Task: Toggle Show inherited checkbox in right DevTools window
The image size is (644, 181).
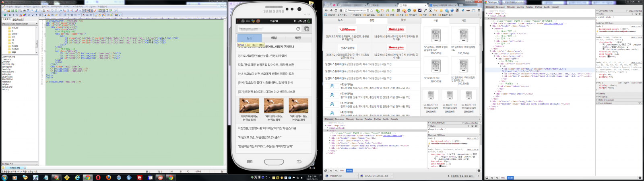Action: click(x=627, y=11)
